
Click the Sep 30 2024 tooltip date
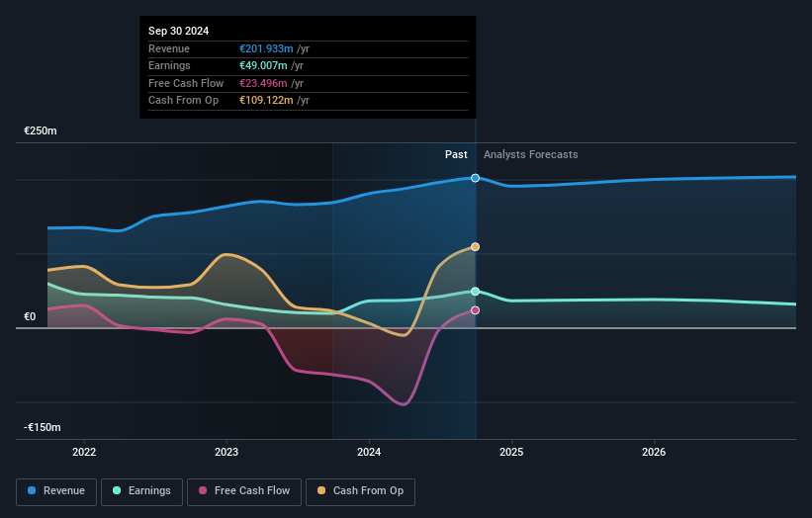(x=179, y=31)
